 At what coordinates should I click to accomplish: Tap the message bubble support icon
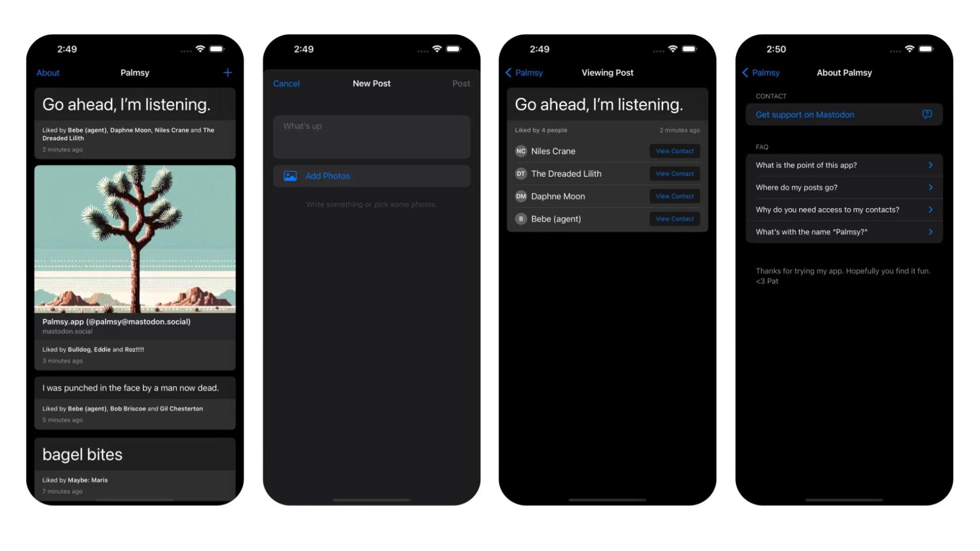927,114
